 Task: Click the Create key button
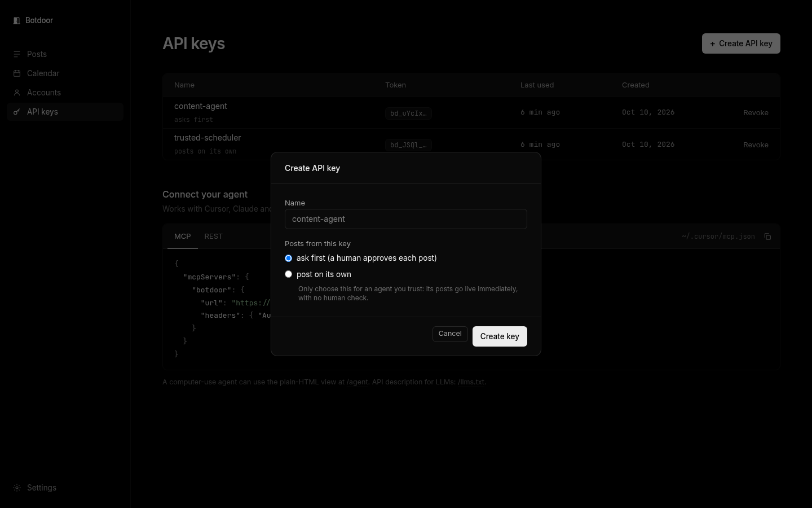[x=500, y=336]
